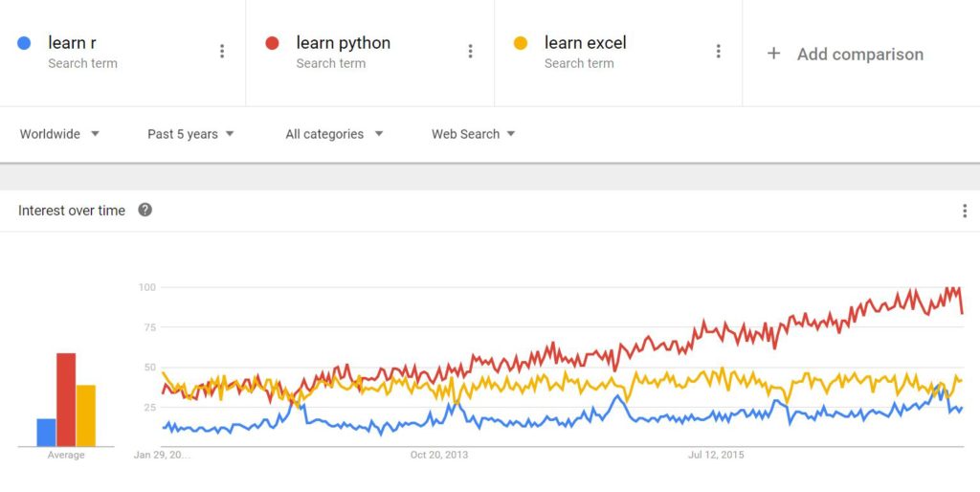Click the 'Add comparison' label
980x492 pixels.
click(859, 55)
